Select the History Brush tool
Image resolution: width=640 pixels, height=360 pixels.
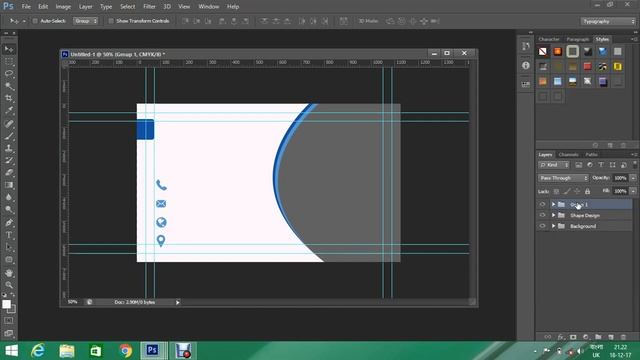pyautogui.click(x=9, y=160)
